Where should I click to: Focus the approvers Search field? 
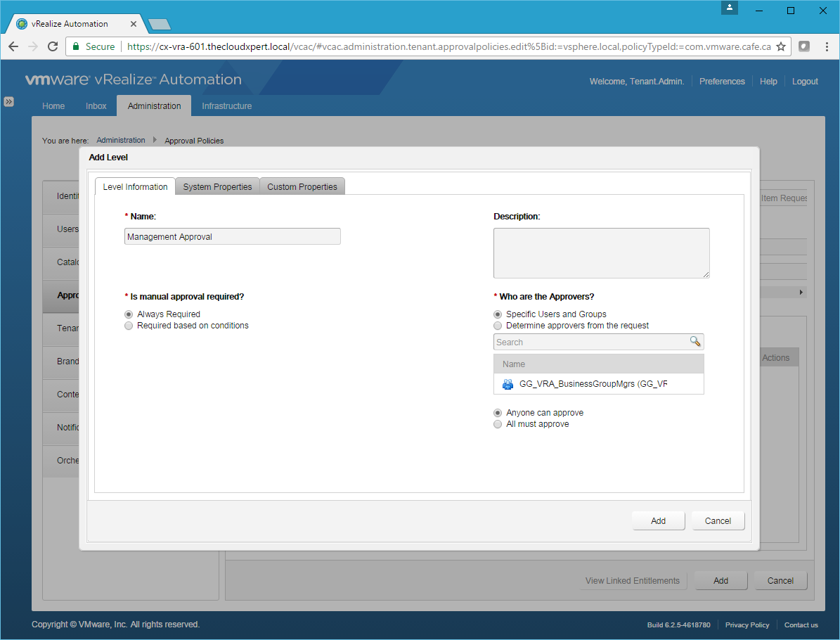coord(590,343)
